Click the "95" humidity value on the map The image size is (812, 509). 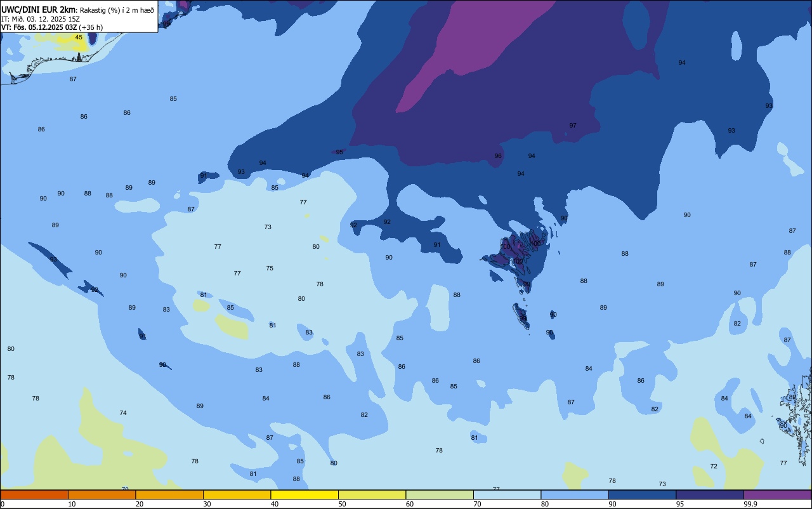[x=339, y=152]
